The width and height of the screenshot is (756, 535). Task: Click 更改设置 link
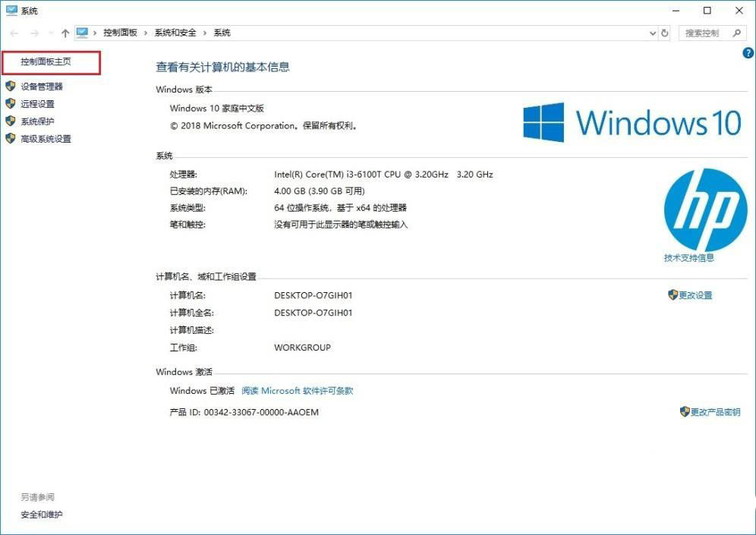pyautogui.click(x=695, y=295)
